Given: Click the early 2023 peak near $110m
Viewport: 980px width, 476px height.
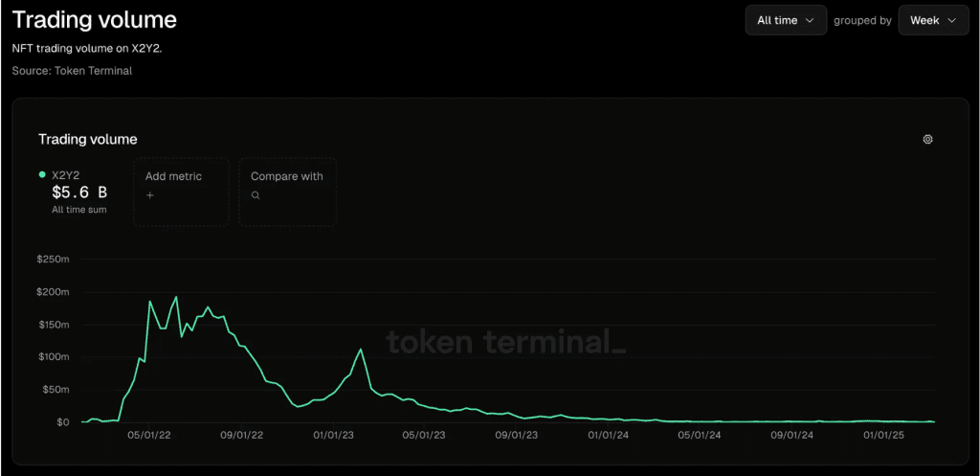Looking at the screenshot, I should tap(361, 350).
